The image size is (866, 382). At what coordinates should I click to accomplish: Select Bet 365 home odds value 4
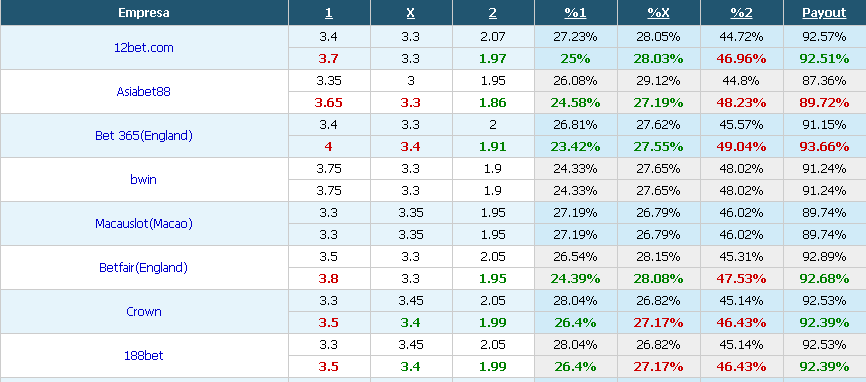pos(329,147)
